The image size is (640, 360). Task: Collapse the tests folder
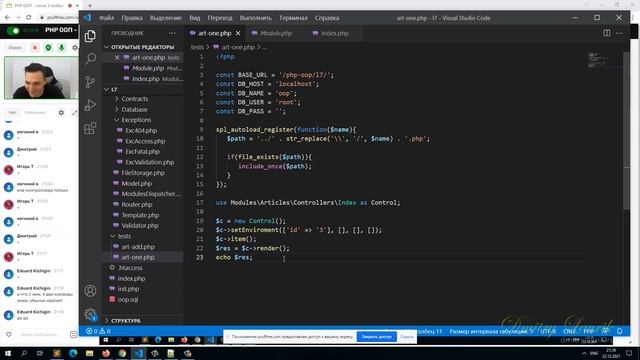click(x=124, y=236)
